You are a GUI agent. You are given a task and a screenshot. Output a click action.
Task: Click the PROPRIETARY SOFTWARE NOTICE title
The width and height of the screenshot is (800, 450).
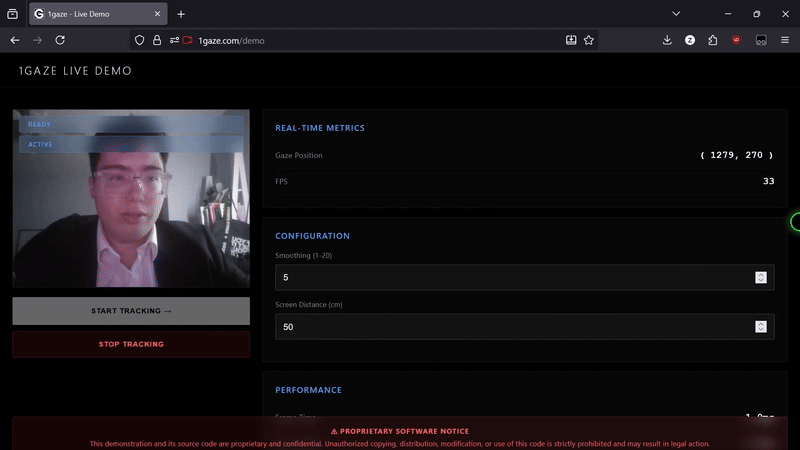(400, 431)
